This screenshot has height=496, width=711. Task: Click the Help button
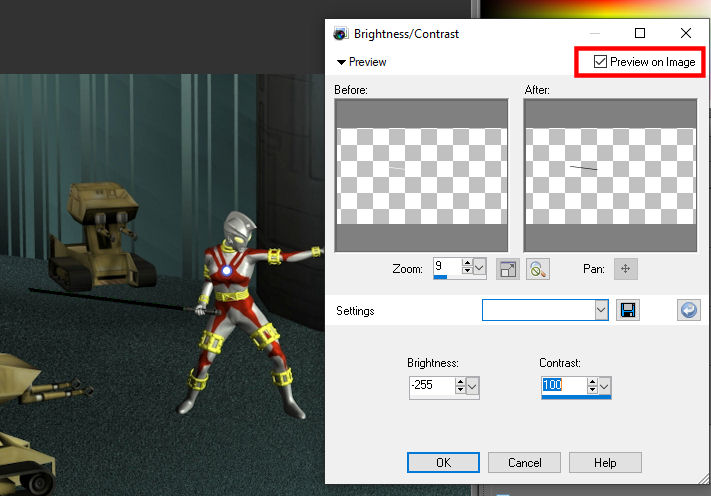tap(605, 462)
